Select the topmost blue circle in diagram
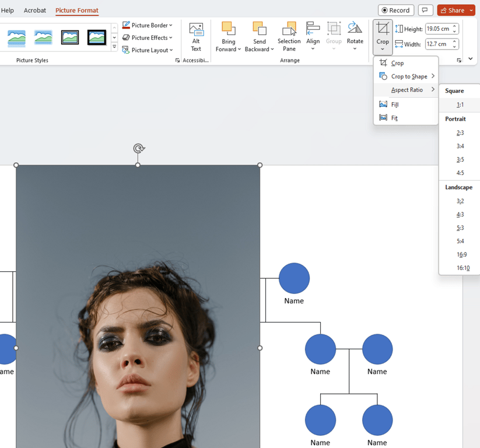Screen dimensions: 480x448 tap(294, 278)
